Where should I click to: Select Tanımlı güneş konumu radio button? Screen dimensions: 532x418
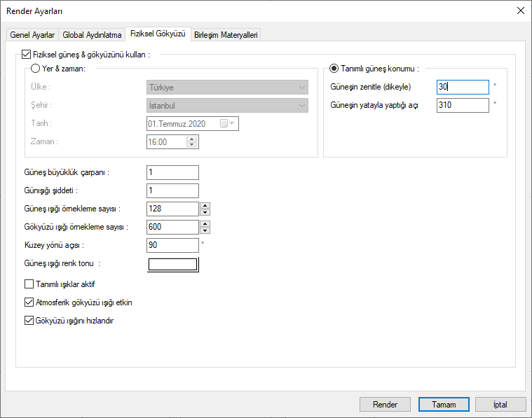[x=333, y=69]
